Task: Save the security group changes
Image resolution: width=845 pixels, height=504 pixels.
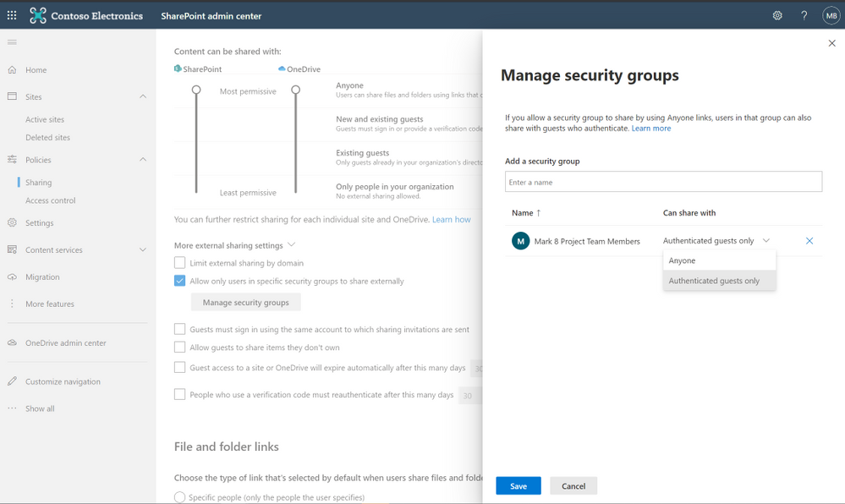Action: point(519,485)
